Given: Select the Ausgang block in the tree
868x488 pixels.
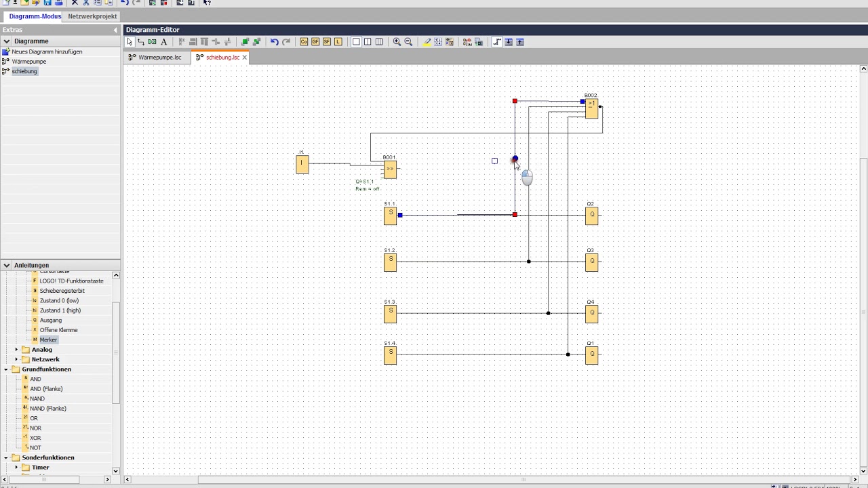Looking at the screenshot, I should click(50, 320).
